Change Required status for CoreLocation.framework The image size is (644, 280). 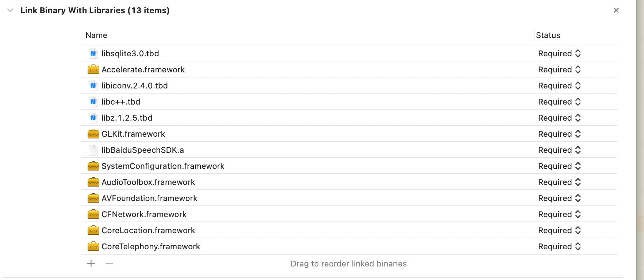coord(559,230)
